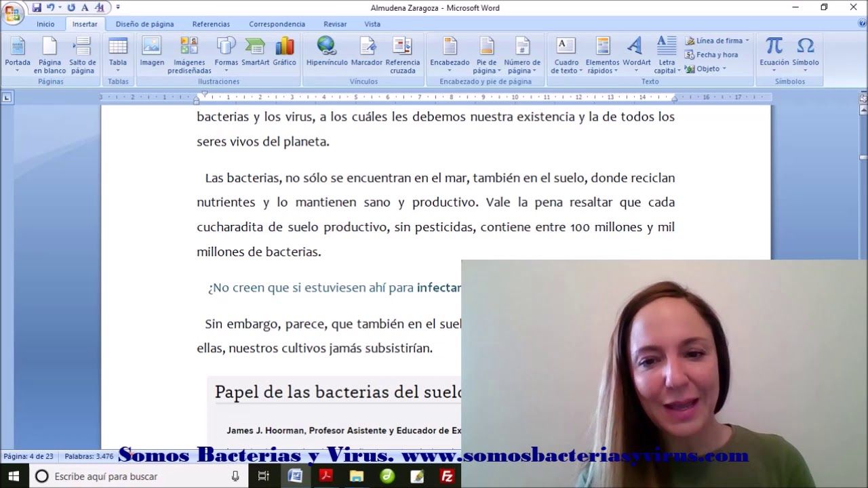Click the Tabla insert icon
Viewport: 868px width, 488px height.
point(118,54)
